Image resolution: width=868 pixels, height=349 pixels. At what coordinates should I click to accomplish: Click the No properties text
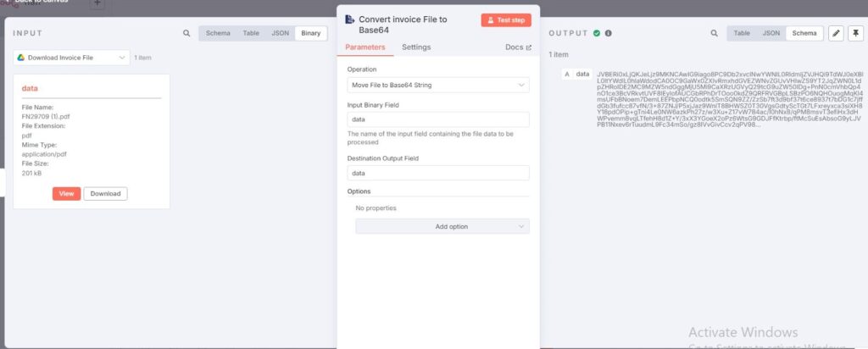376,208
